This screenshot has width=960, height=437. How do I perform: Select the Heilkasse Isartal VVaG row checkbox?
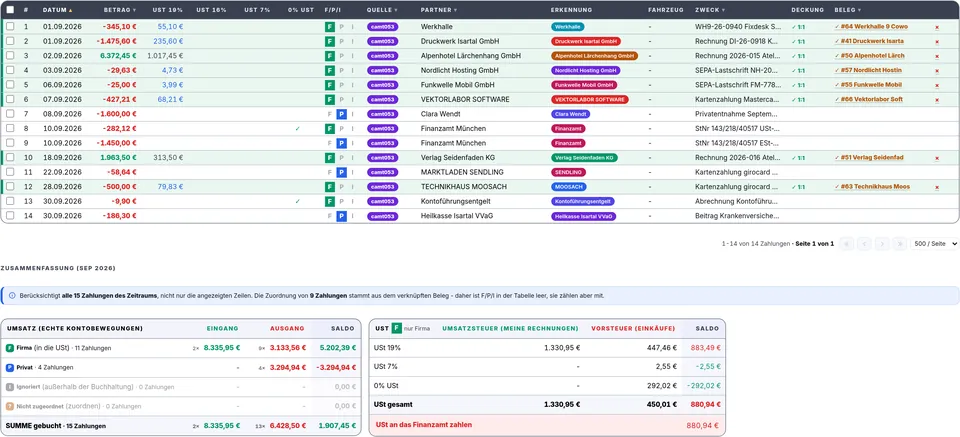10,216
